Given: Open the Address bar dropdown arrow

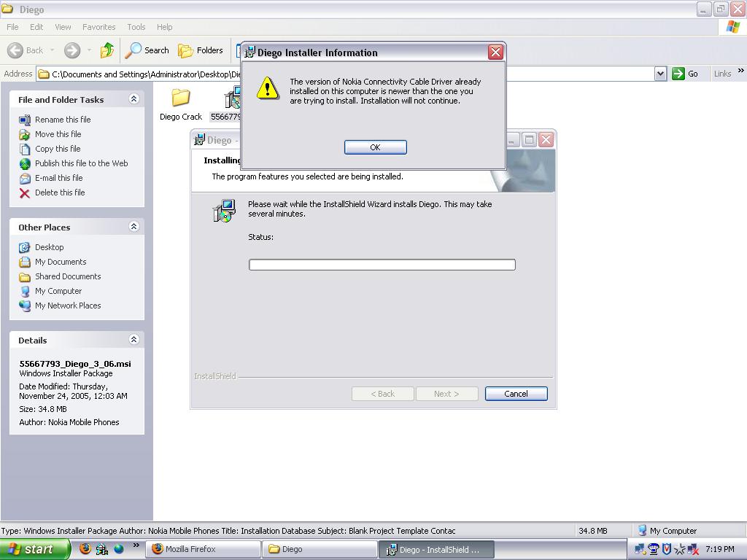Looking at the screenshot, I should click(x=660, y=74).
